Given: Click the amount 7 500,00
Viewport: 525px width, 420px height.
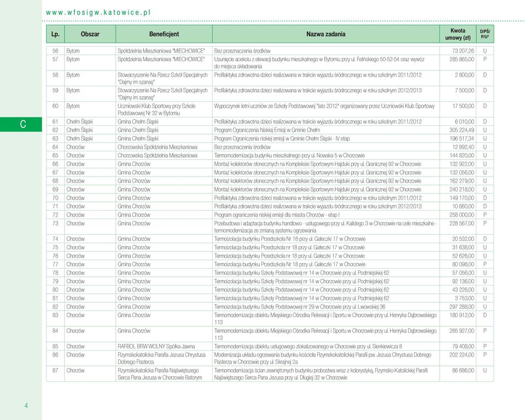Looking at the screenshot, I should click(x=464, y=90).
